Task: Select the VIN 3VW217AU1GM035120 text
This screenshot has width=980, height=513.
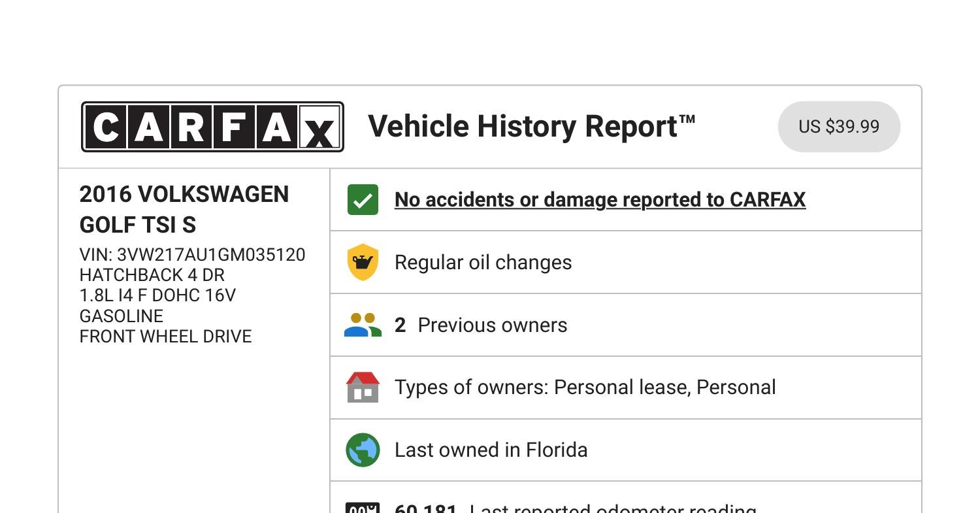Action: click(x=192, y=254)
